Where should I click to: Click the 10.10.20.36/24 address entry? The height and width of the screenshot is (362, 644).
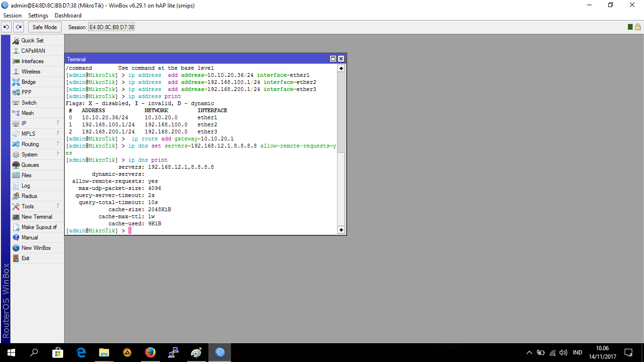pos(105,117)
